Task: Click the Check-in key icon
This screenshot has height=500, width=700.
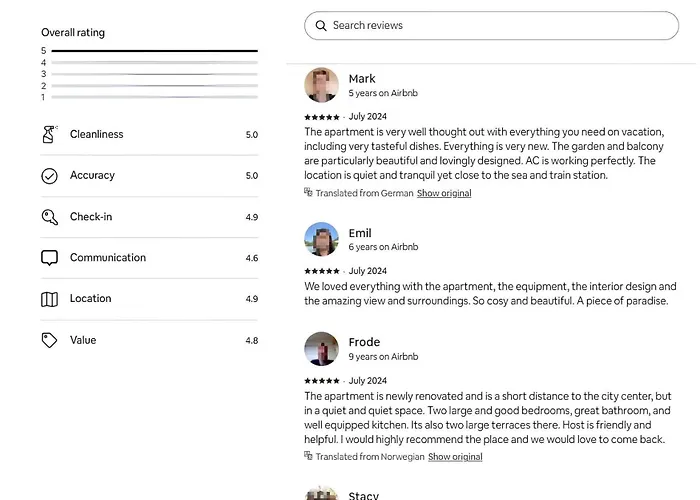Action: 50,217
